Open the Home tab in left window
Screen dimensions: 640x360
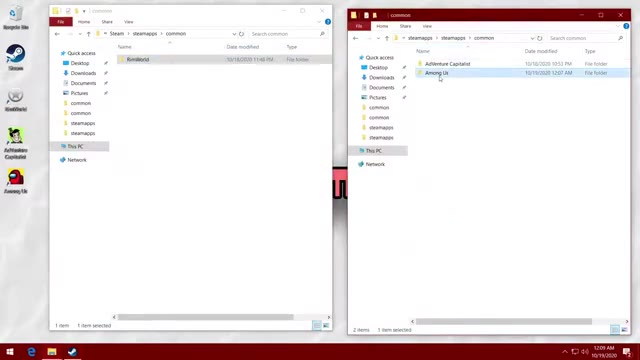tap(84, 22)
